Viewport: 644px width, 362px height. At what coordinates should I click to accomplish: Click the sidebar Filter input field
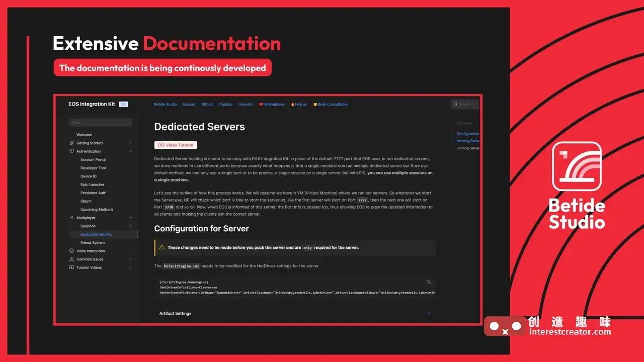[100, 123]
